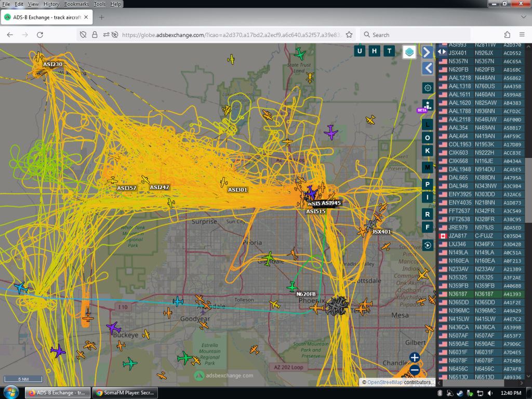Open a new browser tab
The height and width of the screenshot is (399, 532).
[101, 17]
